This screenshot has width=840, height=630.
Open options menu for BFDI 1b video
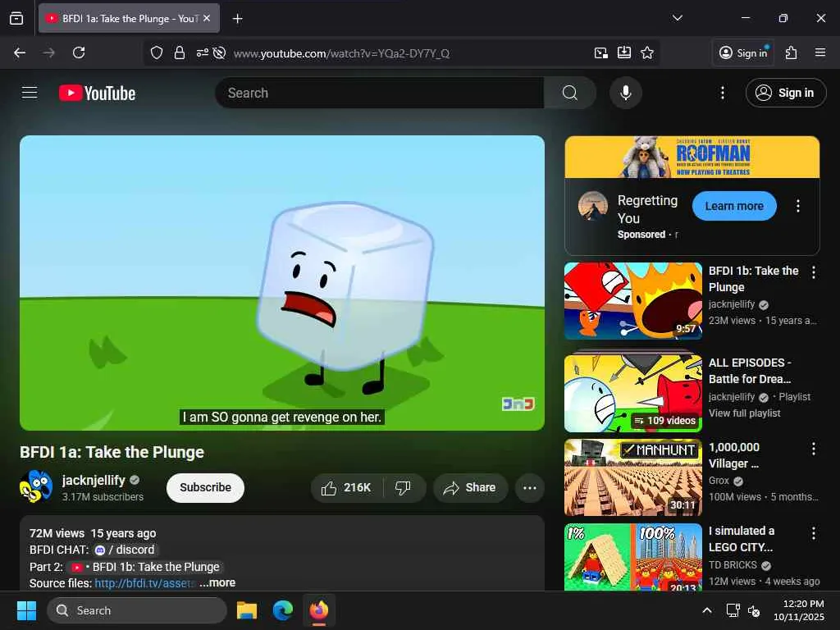coord(813,272)
